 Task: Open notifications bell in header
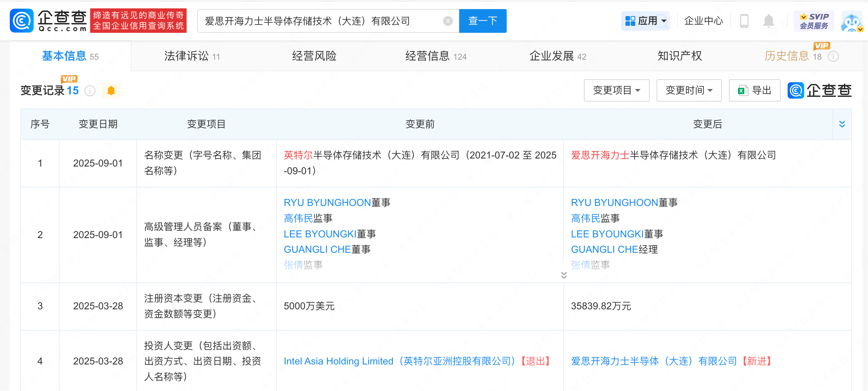coord(768,21)
